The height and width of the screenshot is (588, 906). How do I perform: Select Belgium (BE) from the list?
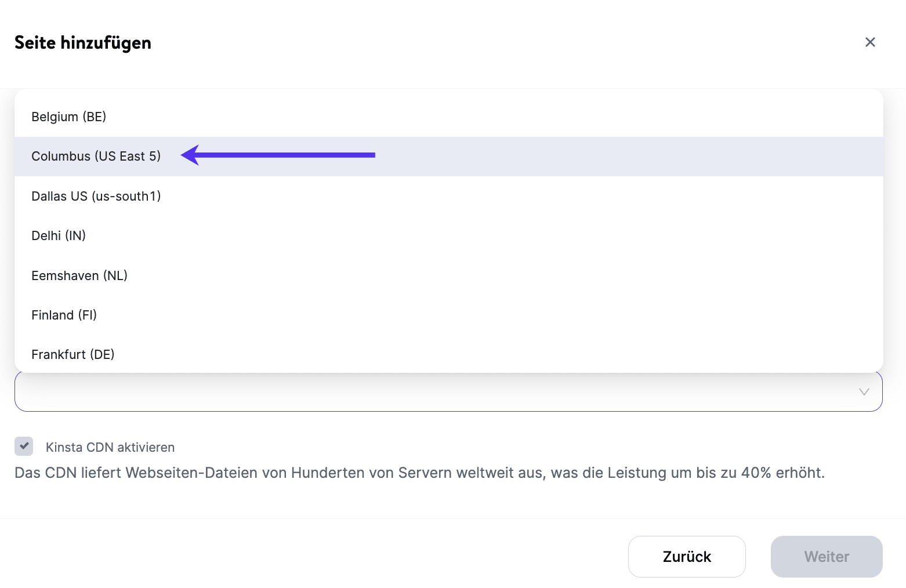click(69, 117)
